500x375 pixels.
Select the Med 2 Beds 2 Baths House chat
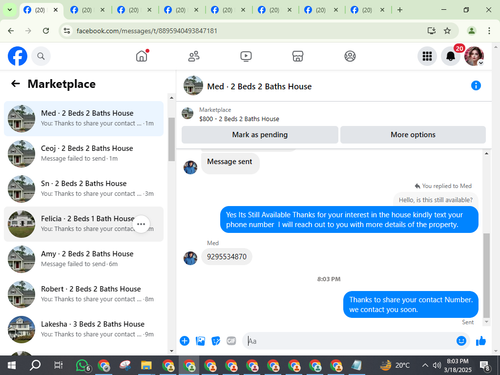point(84,119)
